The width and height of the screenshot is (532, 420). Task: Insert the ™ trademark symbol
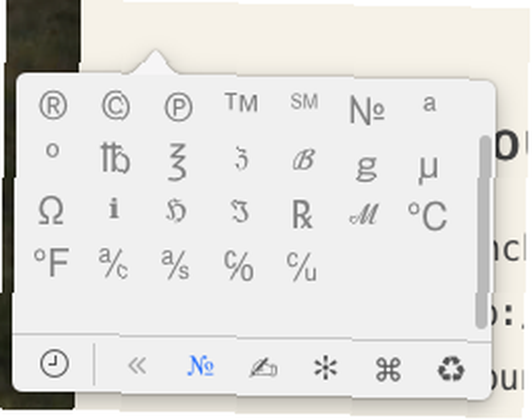point(242,103)
